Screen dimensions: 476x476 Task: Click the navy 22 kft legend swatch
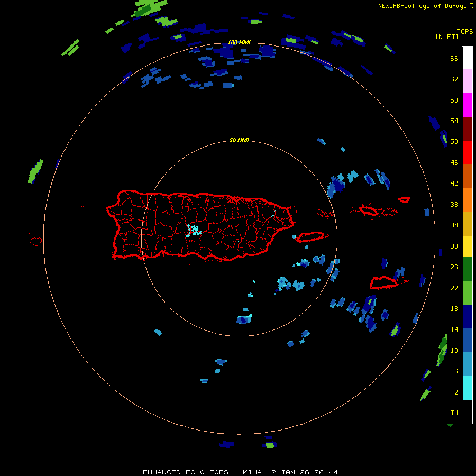(x=467, y=317)
